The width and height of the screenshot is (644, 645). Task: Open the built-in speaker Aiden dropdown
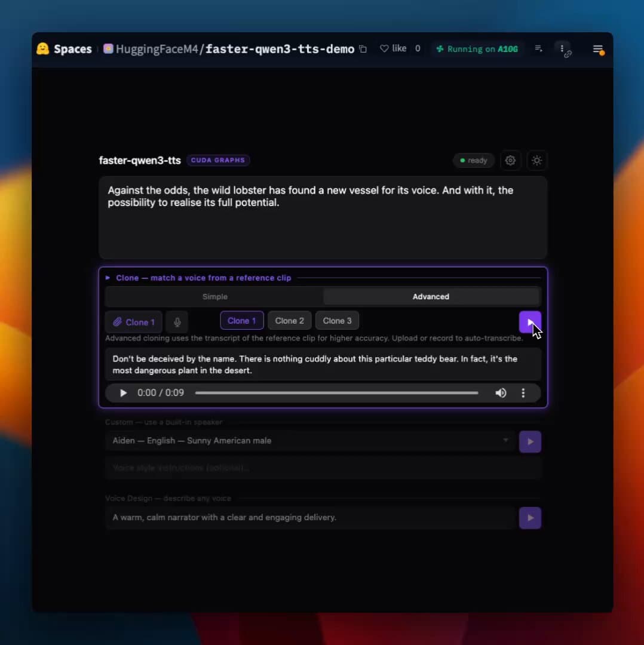point(310,441)
